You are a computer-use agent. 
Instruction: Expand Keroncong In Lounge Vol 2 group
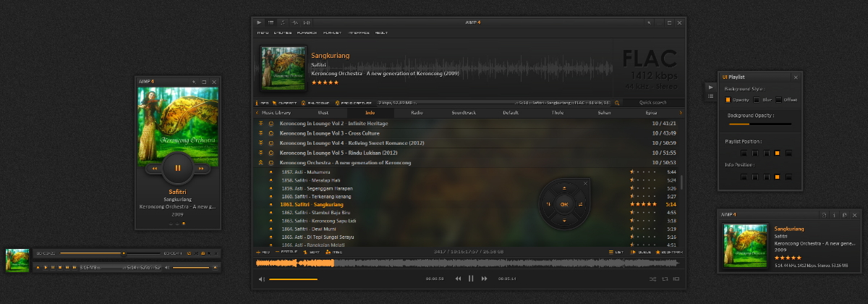(260, 124)
